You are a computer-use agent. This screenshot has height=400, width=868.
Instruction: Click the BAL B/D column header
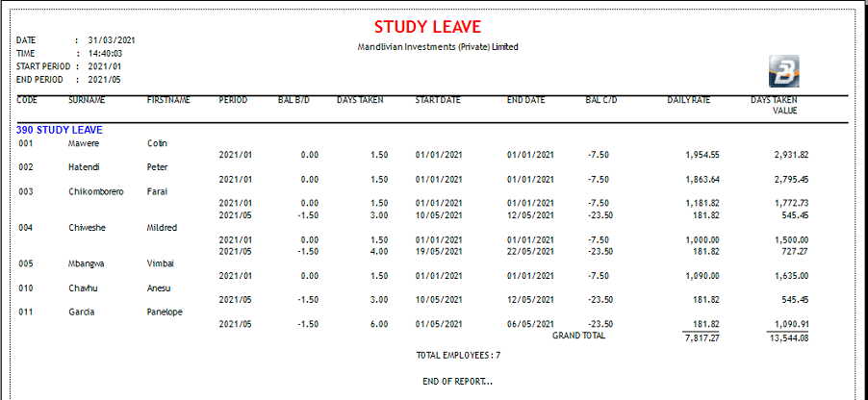294,101
